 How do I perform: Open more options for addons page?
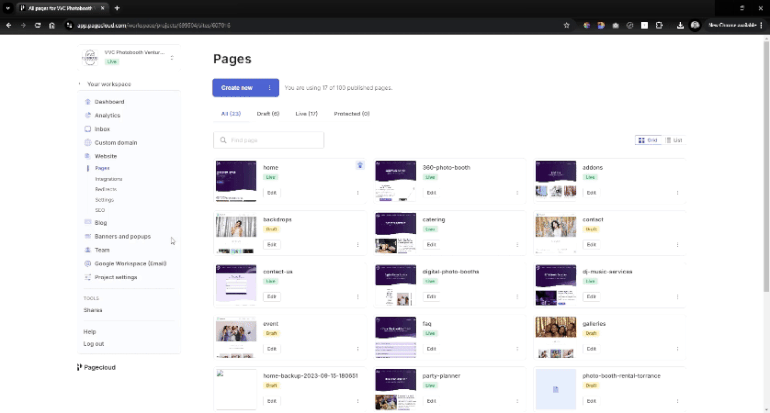tap(678, 192)
